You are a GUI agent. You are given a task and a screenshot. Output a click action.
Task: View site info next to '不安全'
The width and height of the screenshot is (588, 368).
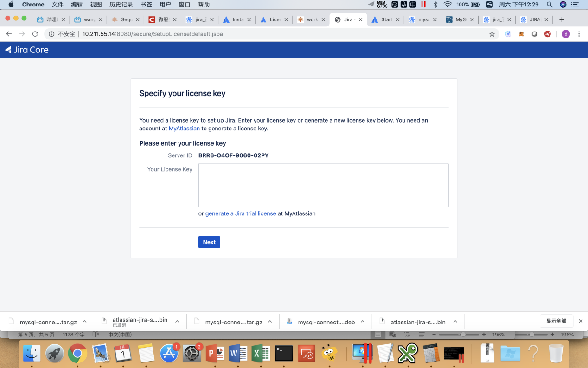(x=52, y=34)
